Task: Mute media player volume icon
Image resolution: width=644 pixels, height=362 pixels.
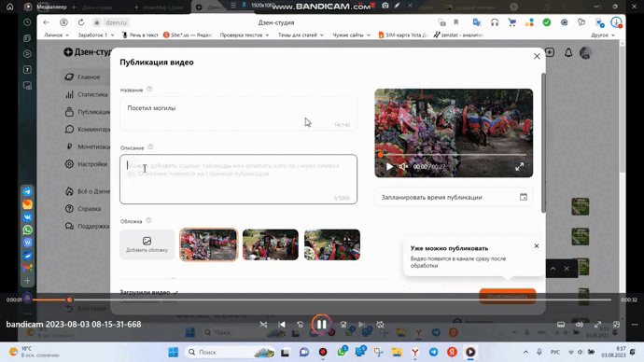Action: 579,325
